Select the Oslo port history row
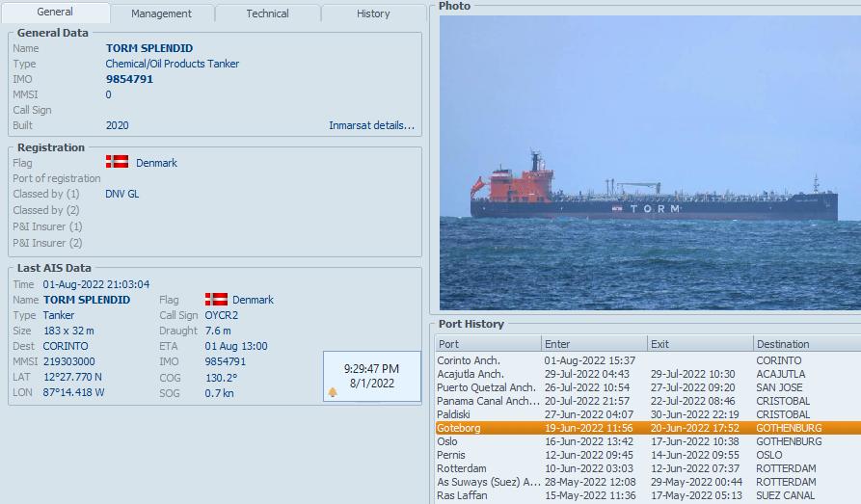The height and width of the screenshot is (504, 861). point(648,441)
